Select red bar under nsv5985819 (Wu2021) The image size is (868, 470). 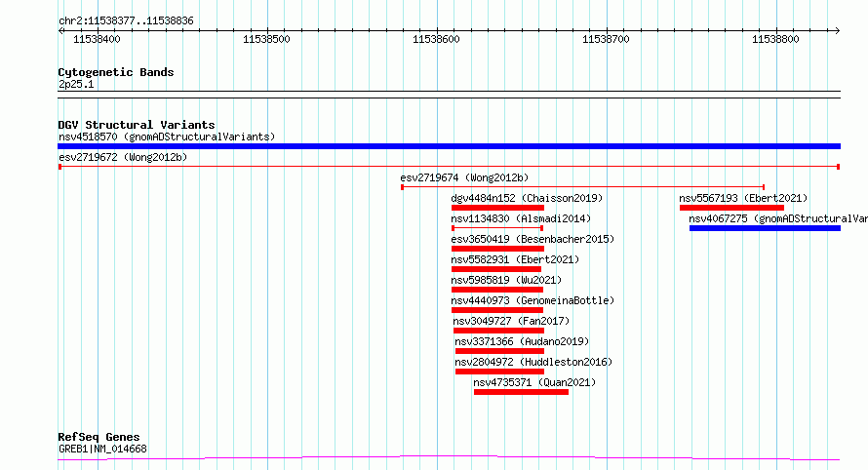(497, 290)
